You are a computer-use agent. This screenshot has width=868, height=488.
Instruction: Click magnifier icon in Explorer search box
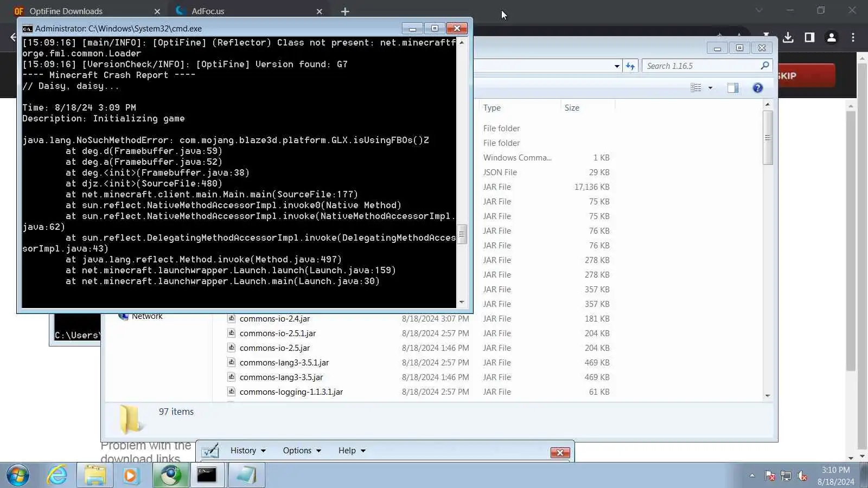pyautogui.click(x=765, y=66)
